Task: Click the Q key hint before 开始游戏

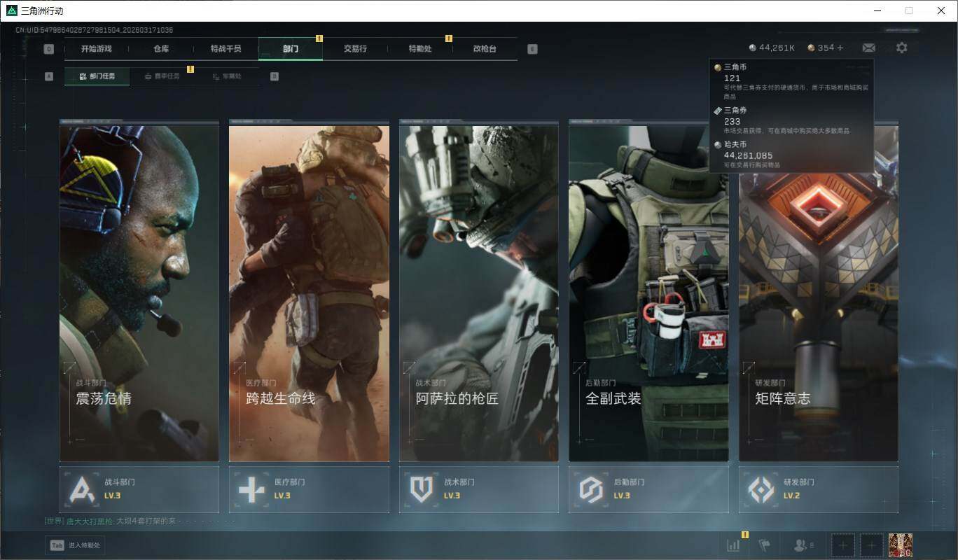Action: 49,49
